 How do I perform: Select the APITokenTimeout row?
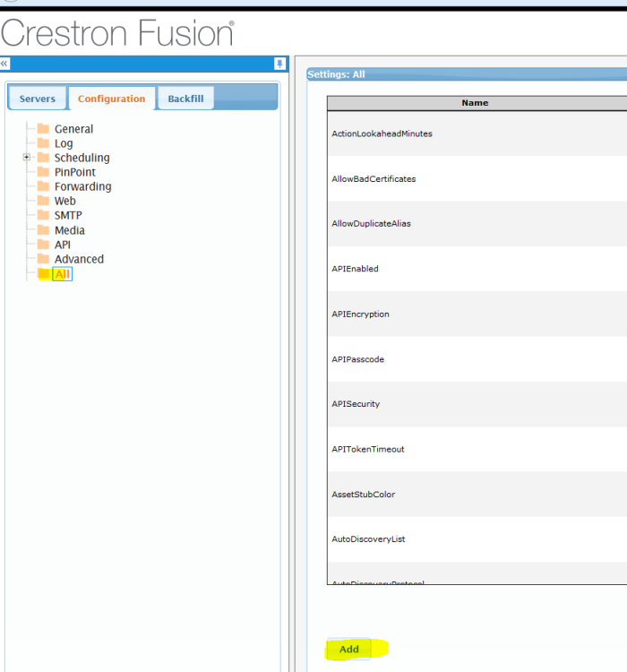[477, 449]
